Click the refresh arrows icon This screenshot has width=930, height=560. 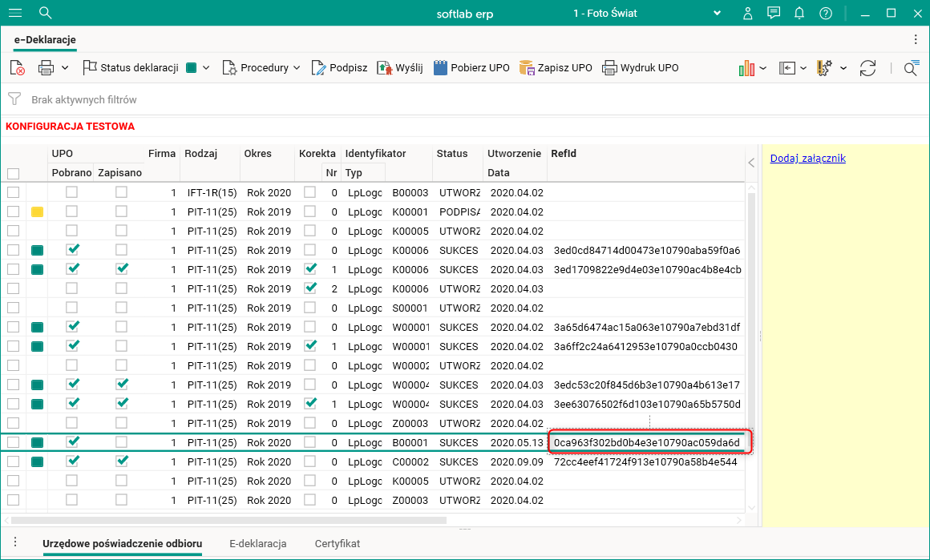click(867, 68)
